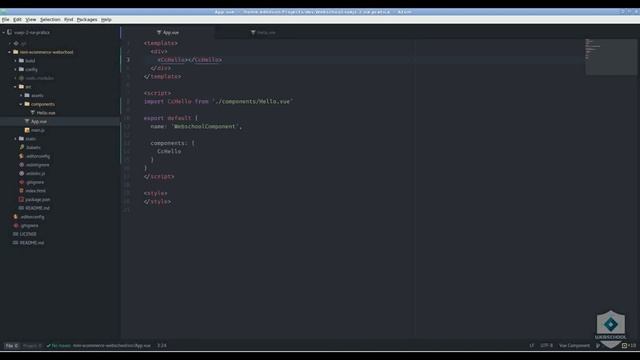The height and width of the screenshot is (360, 640).
Task: Click the cursor position indicator in status bar
Action: pos(162,346)
